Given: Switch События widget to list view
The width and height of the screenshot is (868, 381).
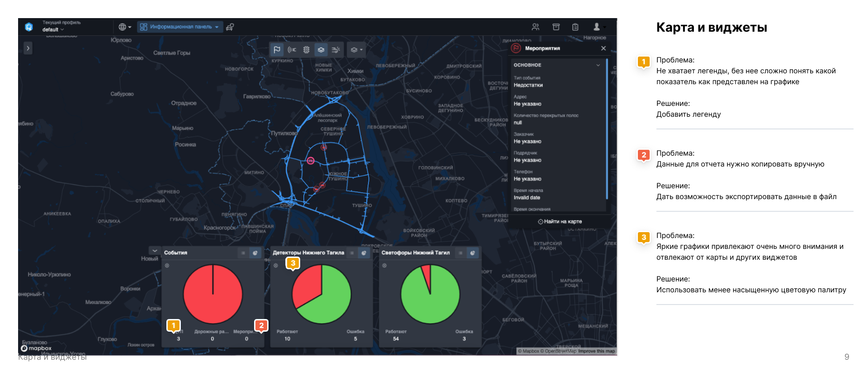Looking at the screenshot, I should (243, 253).
